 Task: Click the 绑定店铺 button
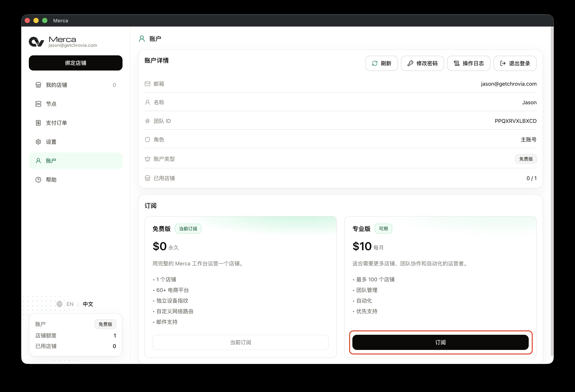[75, 63]
